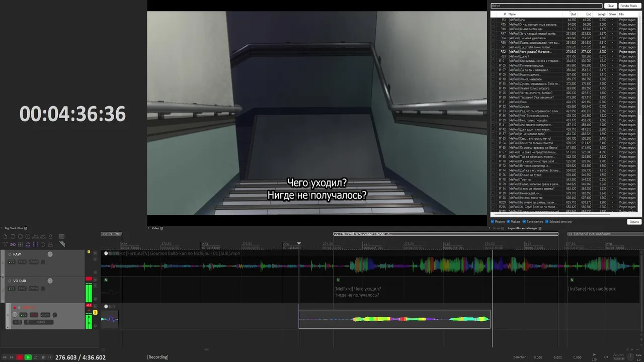
Task: Skip to project end with forward button
Action: pyautogui.click(x=12, y=357)
